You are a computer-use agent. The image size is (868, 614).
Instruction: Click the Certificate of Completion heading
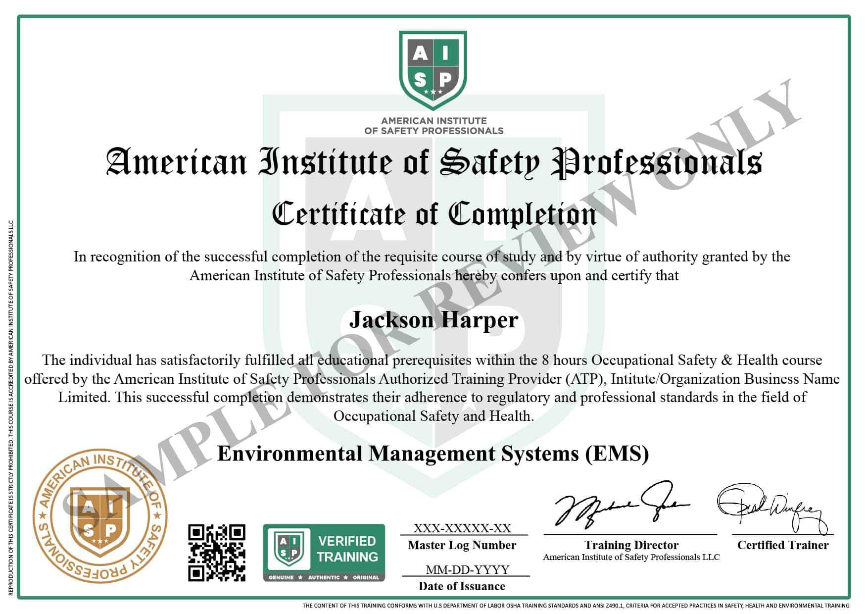tap(434, 214)
